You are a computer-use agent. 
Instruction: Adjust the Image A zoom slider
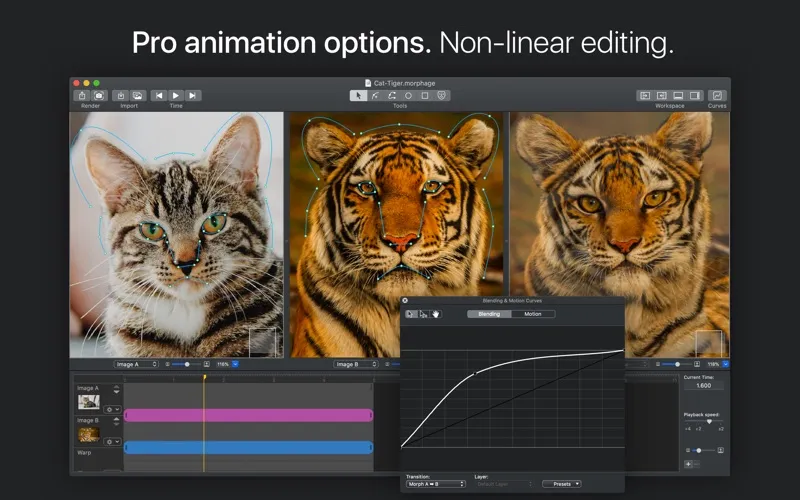(187, 364)
